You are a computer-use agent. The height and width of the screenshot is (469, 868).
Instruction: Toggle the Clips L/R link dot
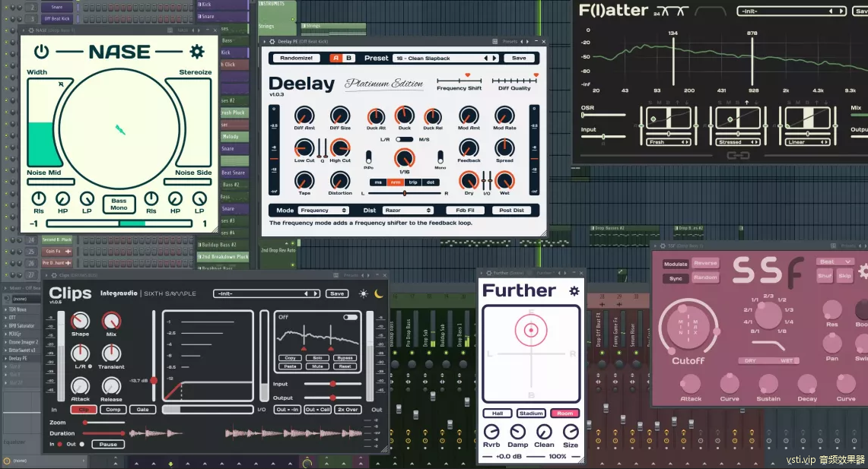[x=90, y=366]
